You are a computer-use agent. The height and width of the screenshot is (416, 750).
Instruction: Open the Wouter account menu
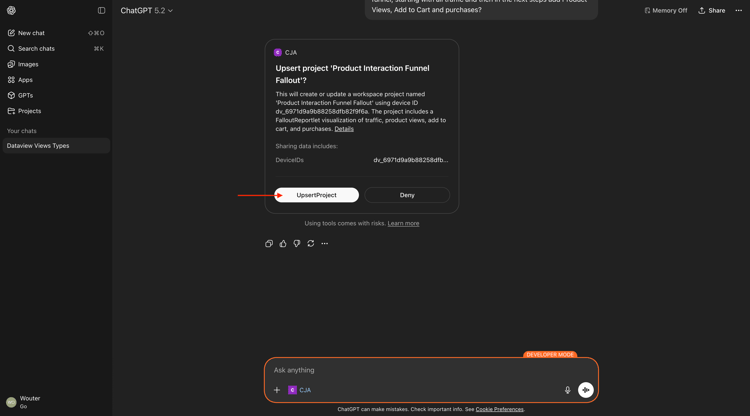point(56,402)
